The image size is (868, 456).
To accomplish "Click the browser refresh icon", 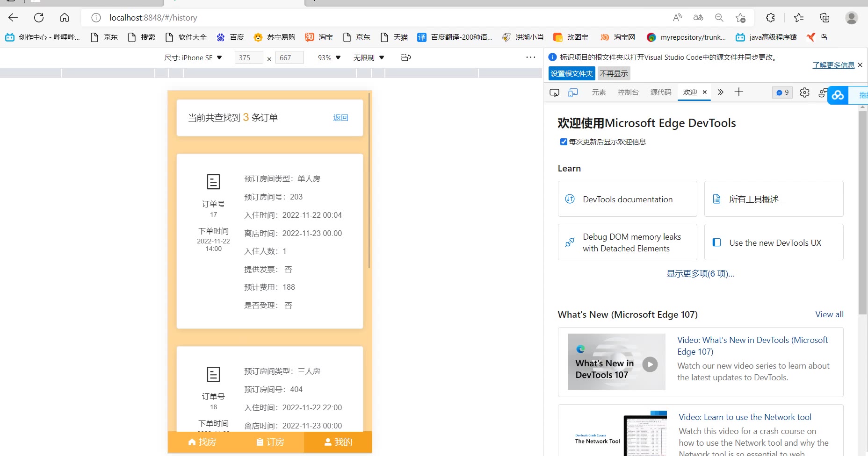I will click(x=39, y=18).
